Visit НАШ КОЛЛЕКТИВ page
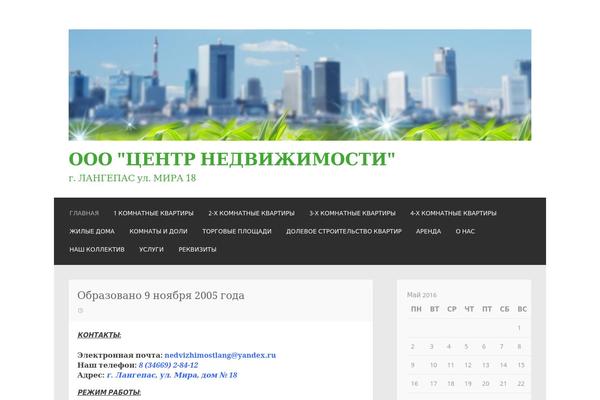Viewport: 600px width, 400px height. coord(97,249)
